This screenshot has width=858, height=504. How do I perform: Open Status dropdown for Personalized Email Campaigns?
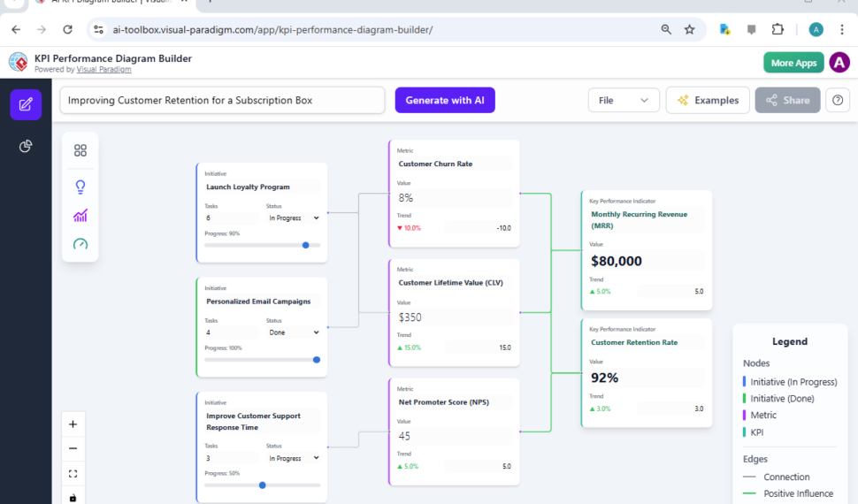tap(294, 332)
